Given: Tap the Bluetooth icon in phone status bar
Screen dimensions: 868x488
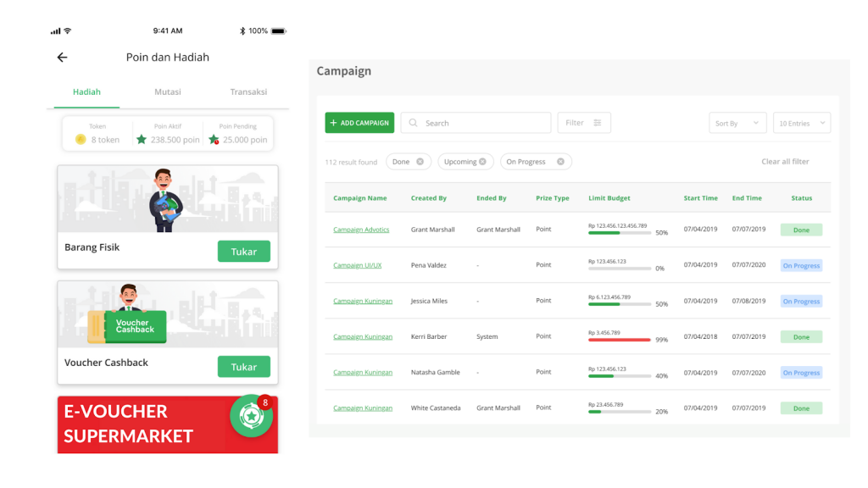Looking at the screenshot, I should click(x=242, y=31).
